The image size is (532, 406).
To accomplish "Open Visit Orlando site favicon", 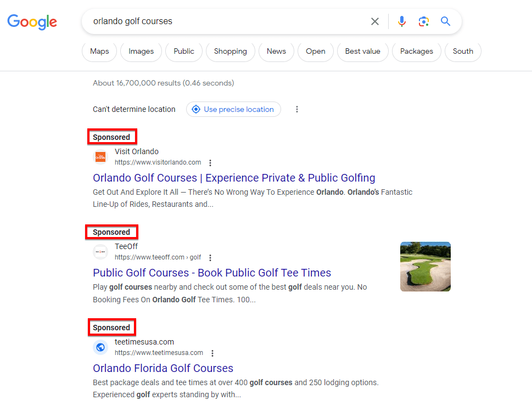I will 100,157.
